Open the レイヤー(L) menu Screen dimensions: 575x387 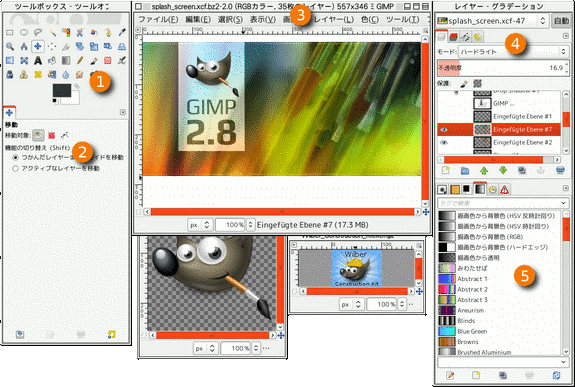coord(334,19)
